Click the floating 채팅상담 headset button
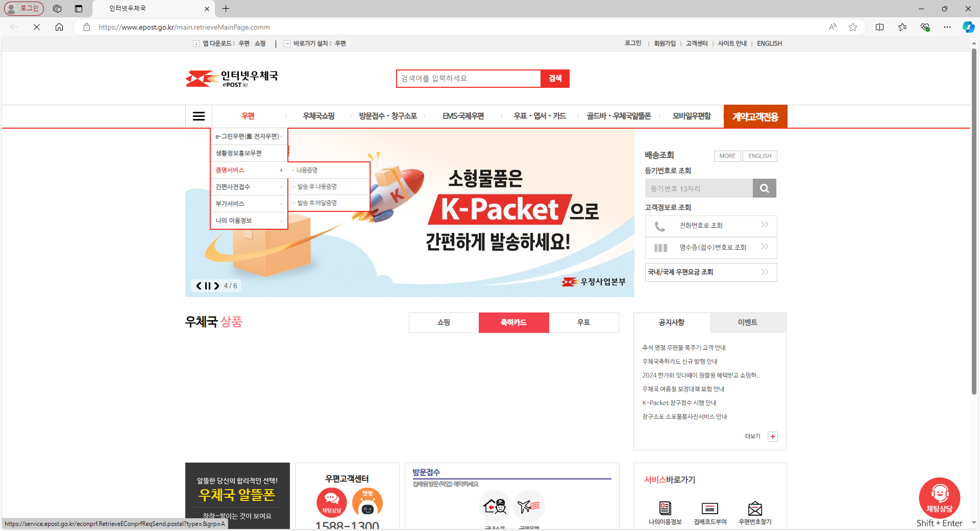 [939, 498]
